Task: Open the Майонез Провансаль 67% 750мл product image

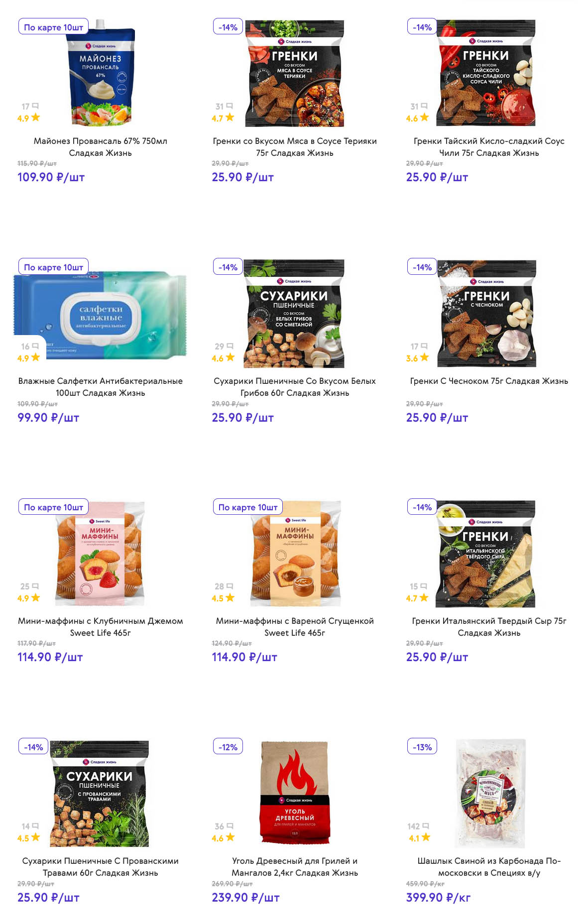Action: click(x=101, y=73)
